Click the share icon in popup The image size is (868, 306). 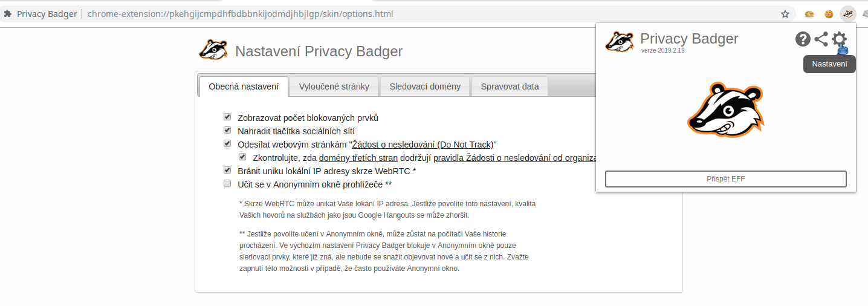click(x=821, y=39)
